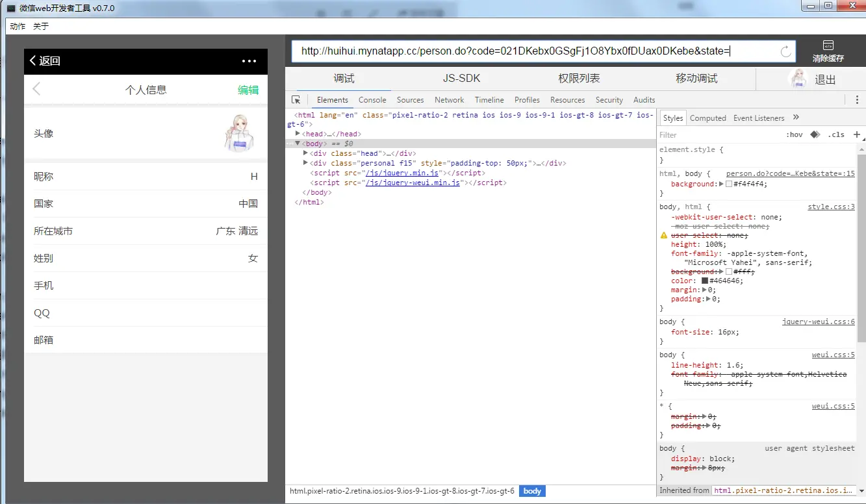
Task: Expand the div class="personal f15" node
Action: 306,163
